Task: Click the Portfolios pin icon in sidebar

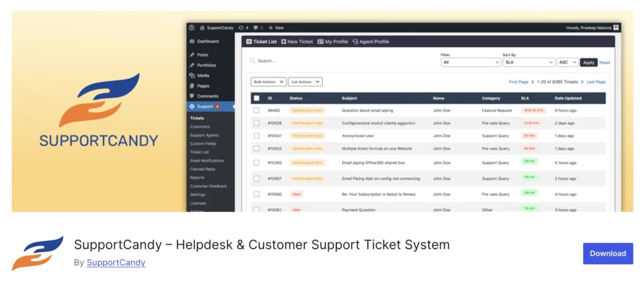Action: [192, 65]
